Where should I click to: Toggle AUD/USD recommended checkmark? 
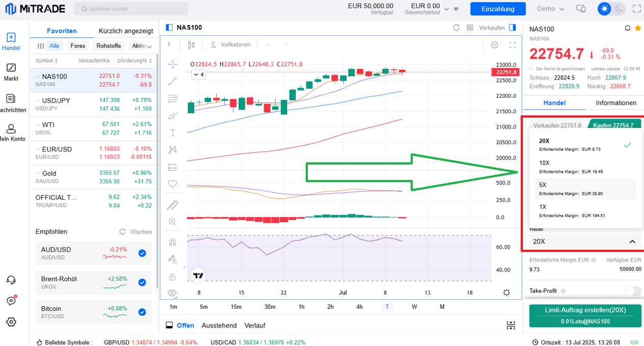(x=142, y=253)
